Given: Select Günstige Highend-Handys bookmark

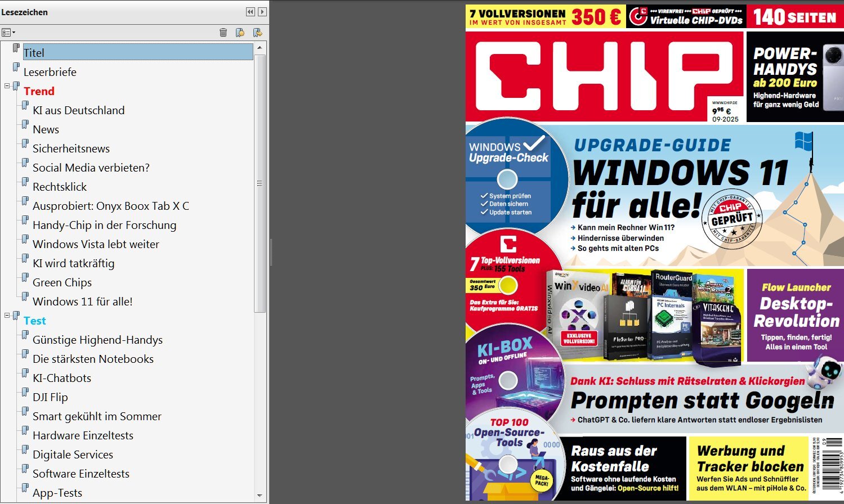Looking at the screenshot, I should tap(97, 340).
